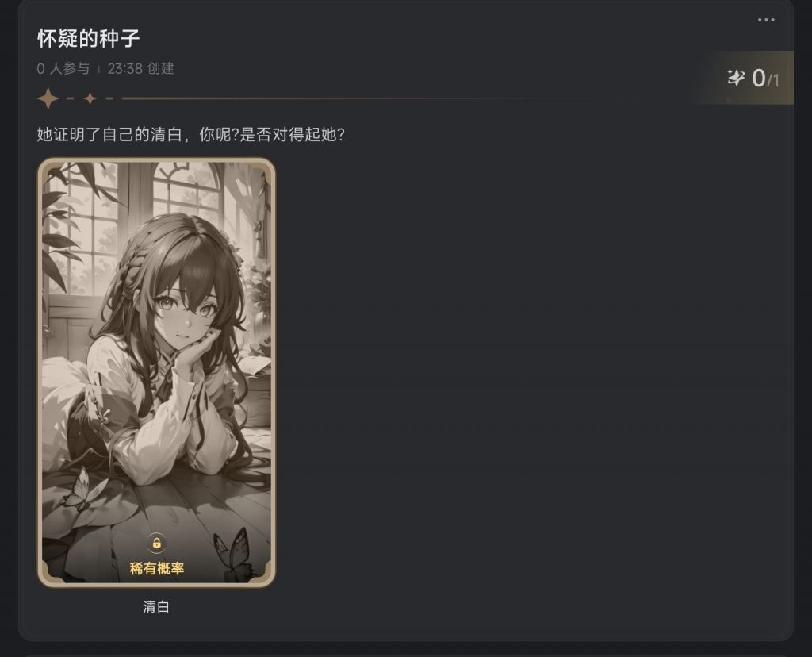The width and height of the screenshot is (812, 657).
Task: Click the large 0 in the counter badge
Action: [x=759, y=79]
